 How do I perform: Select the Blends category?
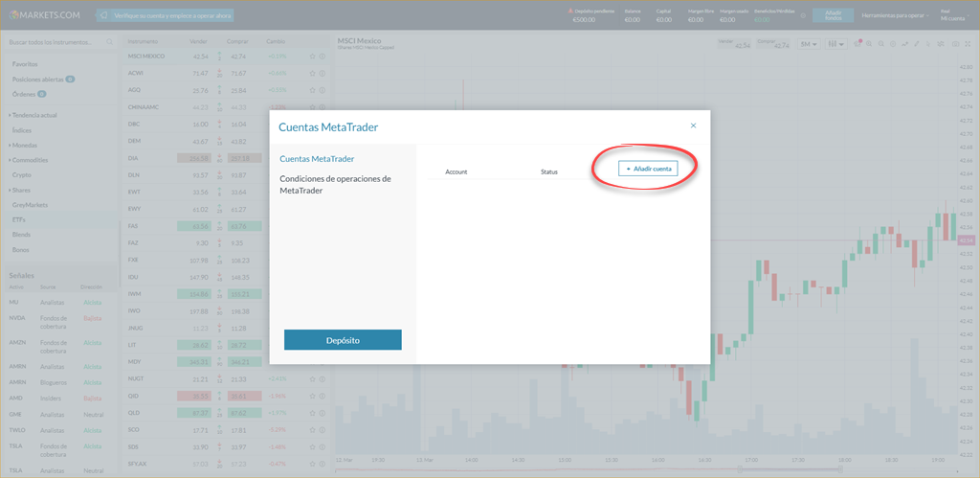point(21,235)
